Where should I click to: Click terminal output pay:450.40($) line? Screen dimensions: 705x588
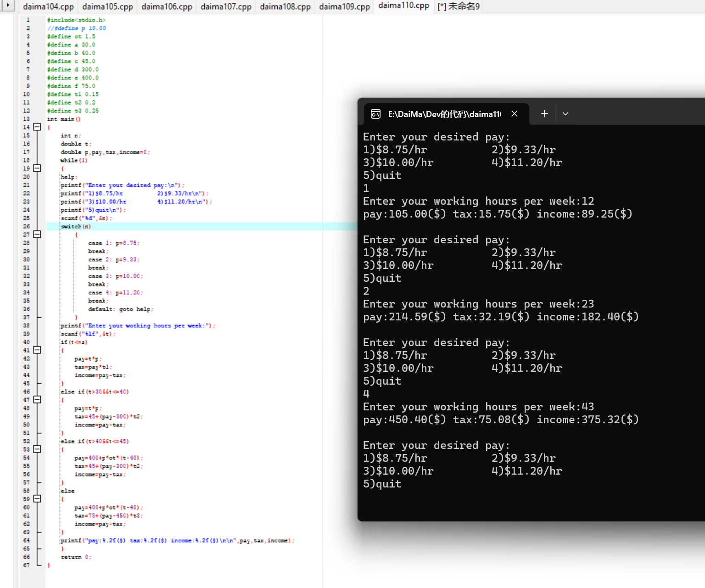point(501,420)
